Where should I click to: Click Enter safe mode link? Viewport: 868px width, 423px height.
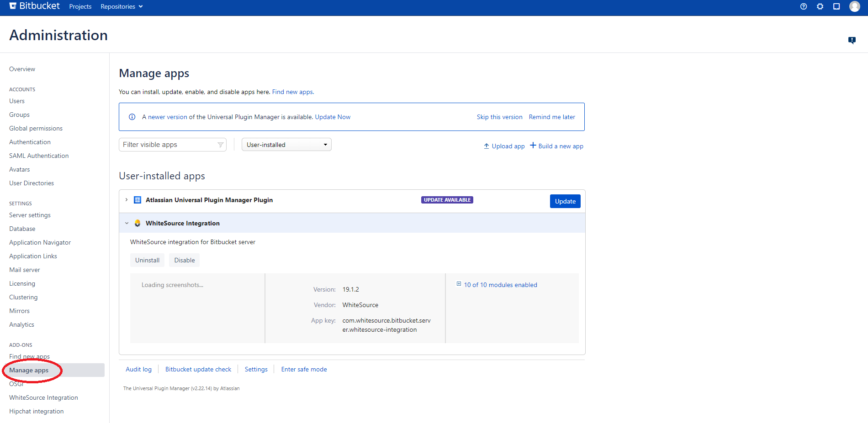(x=304, y=369)
